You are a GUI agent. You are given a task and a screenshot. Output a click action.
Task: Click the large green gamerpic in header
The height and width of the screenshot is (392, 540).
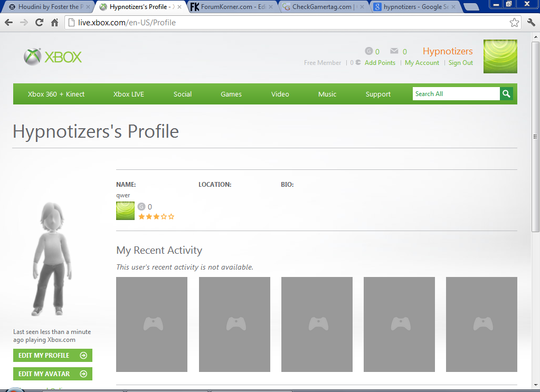[x=500, y=56]
